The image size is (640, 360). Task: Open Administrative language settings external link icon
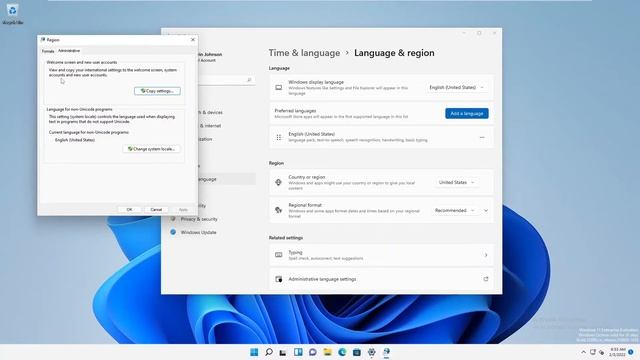[x=486, y=279]
